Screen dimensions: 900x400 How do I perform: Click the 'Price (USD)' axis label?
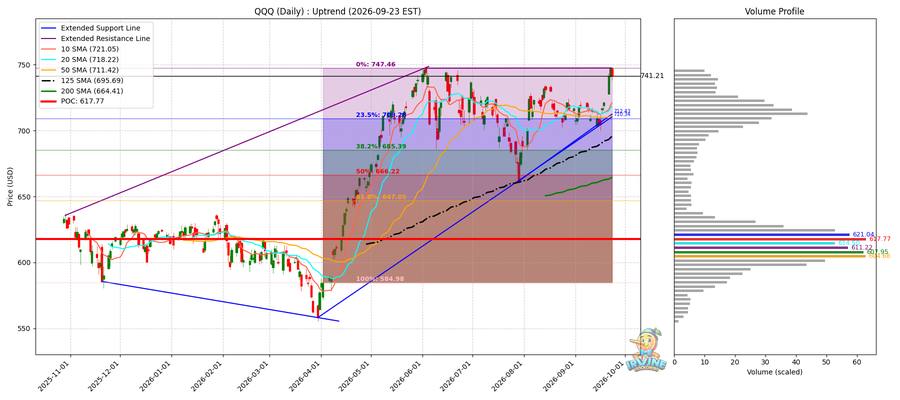click(x=9, y=186)
